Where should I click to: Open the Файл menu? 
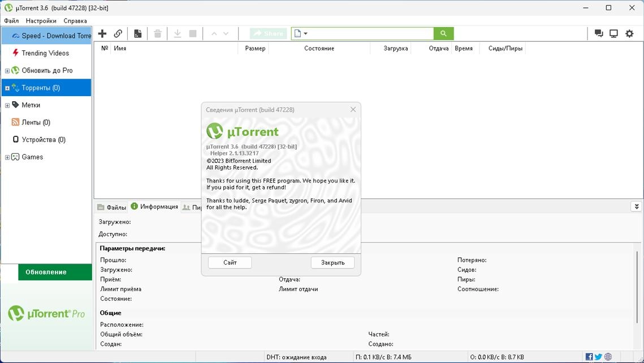pyautogui.click(x=11, y=20)
